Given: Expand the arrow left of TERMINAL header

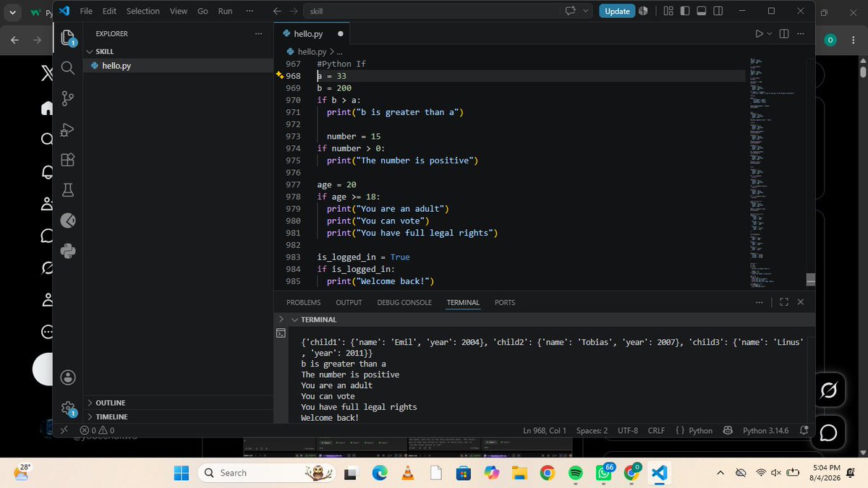Looking at the screenshot, I should pos(281,319).
